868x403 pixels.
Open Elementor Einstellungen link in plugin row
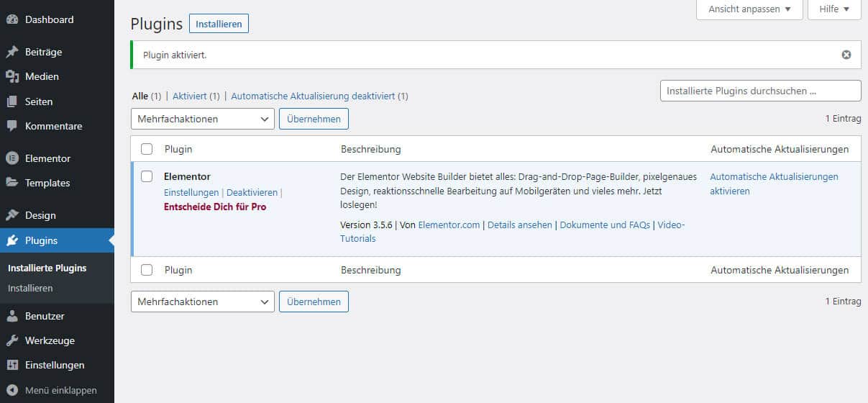[x=191, y=193]
